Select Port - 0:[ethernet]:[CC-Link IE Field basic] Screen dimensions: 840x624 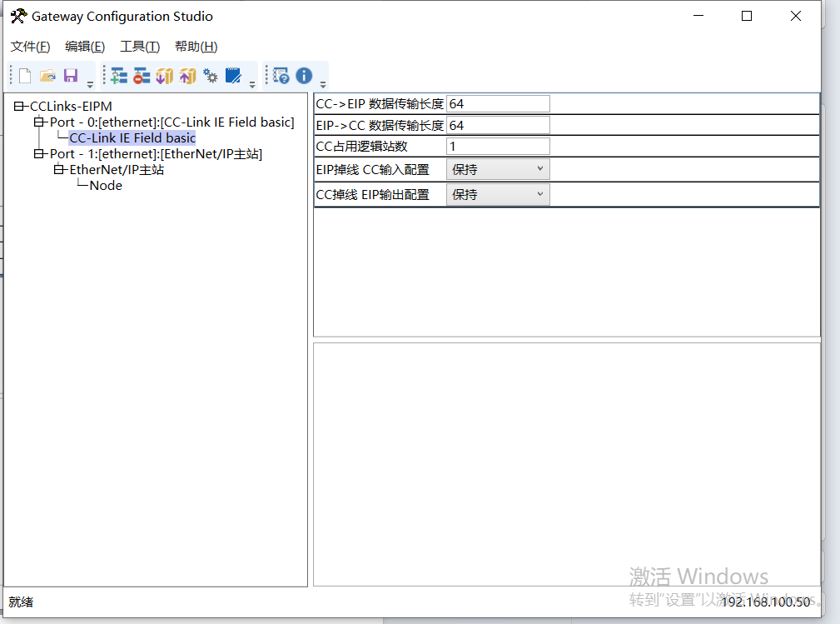tap(172, 122)
